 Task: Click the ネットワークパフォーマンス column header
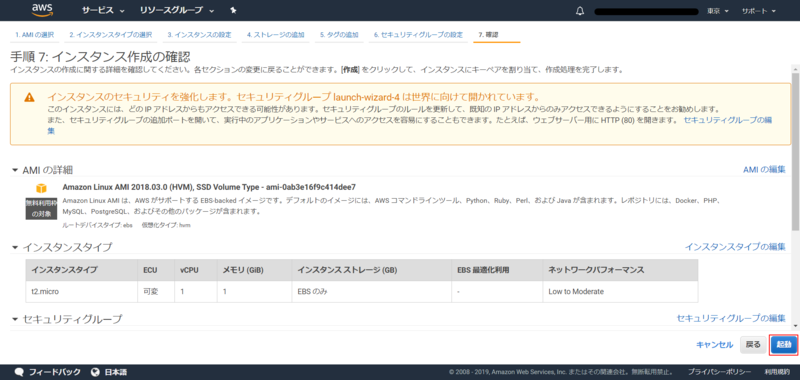(x=620, y=270)
